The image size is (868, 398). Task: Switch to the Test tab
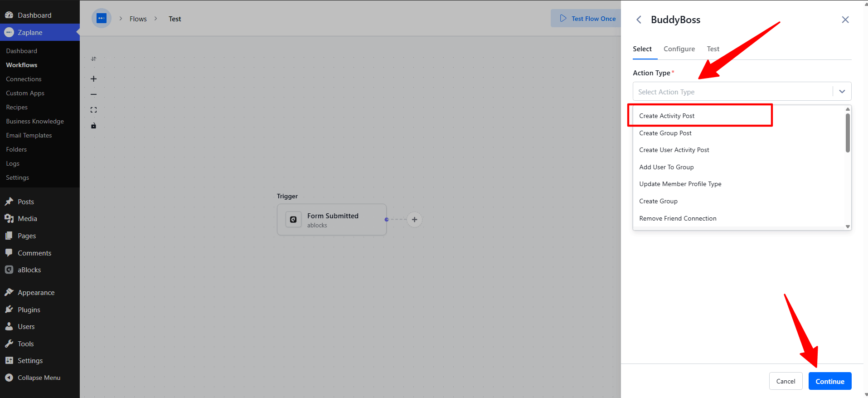tap(713, 49)
